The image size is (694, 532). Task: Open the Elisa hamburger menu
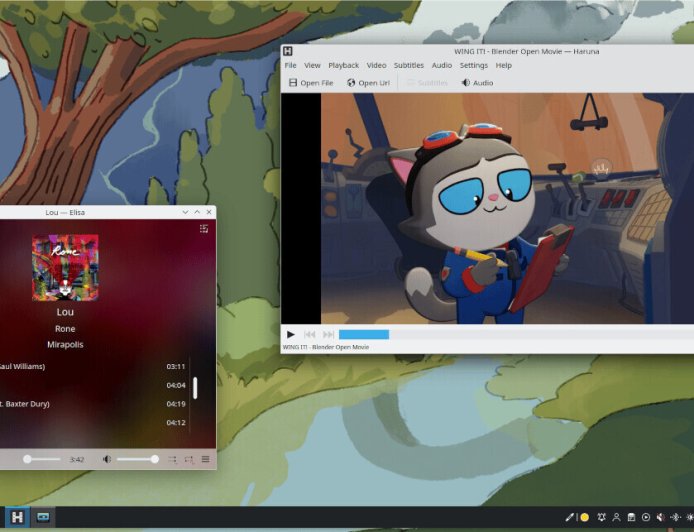tap(205, 459)
